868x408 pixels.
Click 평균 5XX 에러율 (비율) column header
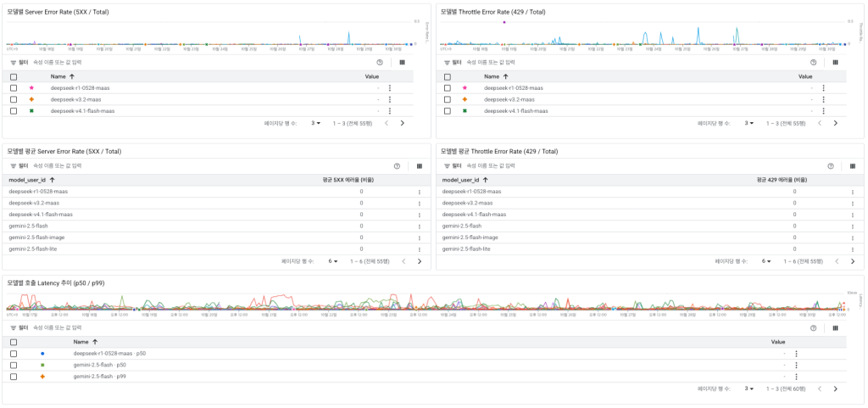(348, 180)
